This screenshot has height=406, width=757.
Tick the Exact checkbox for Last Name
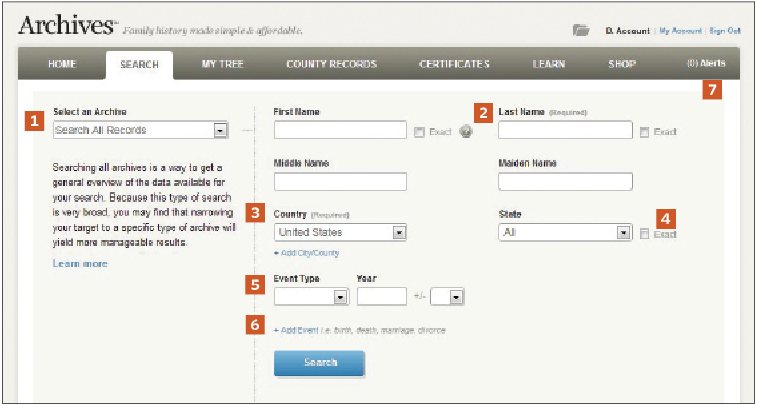[644, 132]
